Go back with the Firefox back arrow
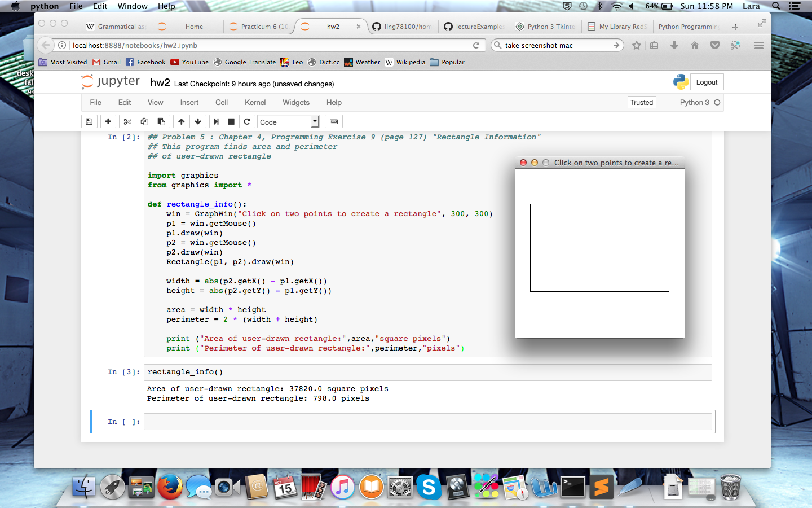The width and height of the screenshot is (812, 508). click(46, 45)
